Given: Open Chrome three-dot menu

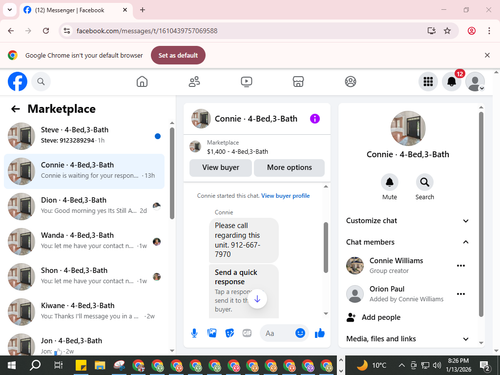Looking at the screenshot, I should [x=489, y=31].
